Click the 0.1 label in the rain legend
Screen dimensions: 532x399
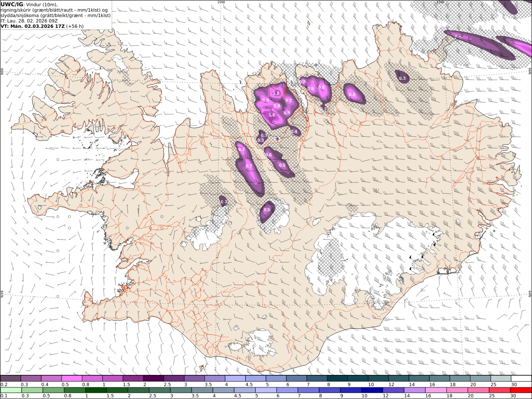(x=3, y=396)
